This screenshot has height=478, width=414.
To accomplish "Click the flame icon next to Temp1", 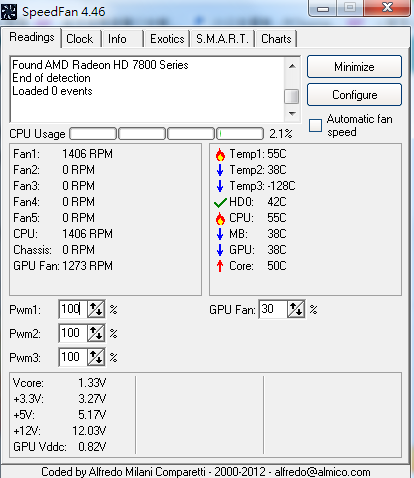I will (220, 154).
